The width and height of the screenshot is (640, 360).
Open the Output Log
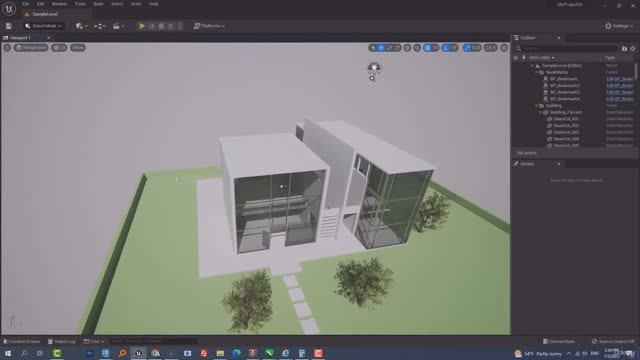point(61,341)
